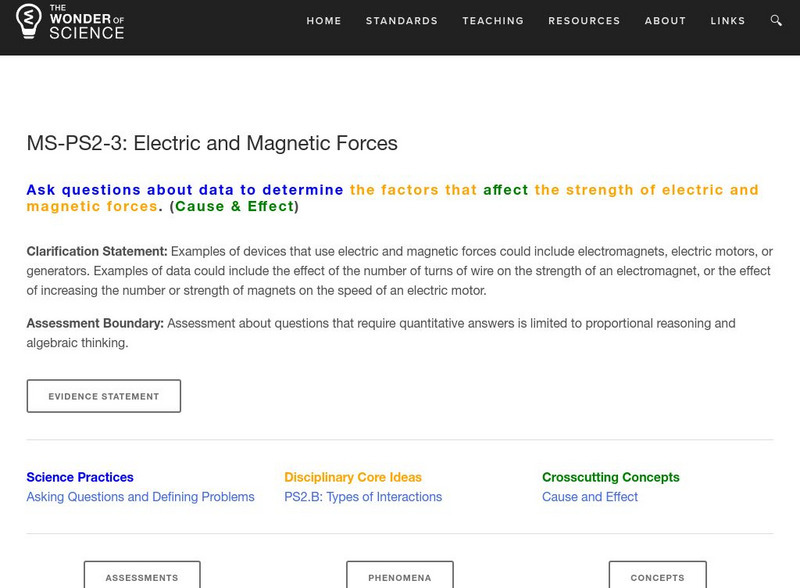Image resolution: width=800 pixels, height=588 pixels.
Task: Visit the Cause and Effect link
Action: coord(590,497)
